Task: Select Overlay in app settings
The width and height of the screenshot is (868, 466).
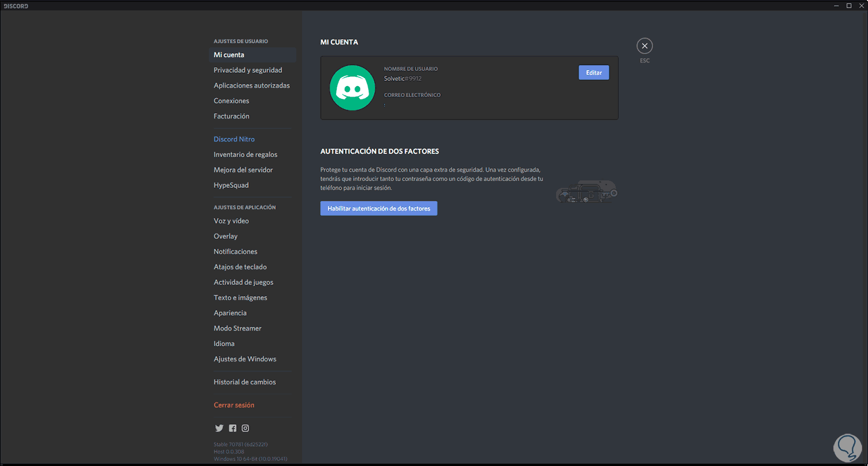Action: pyautogui.click(x=252, y=236)
